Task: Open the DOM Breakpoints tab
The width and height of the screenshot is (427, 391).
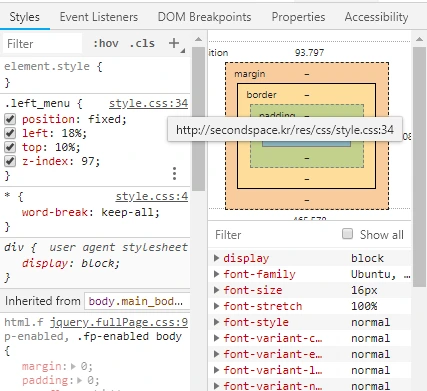Action: [204, 17]
